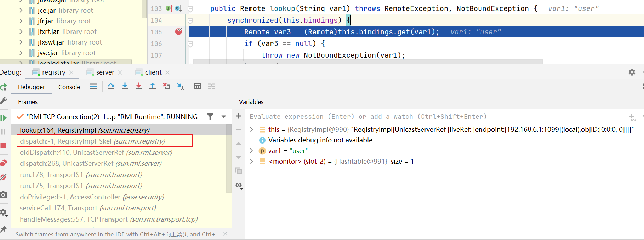Move watch up with the up arrow
This screenshot has width=644, height=240.
coord(239,144)
